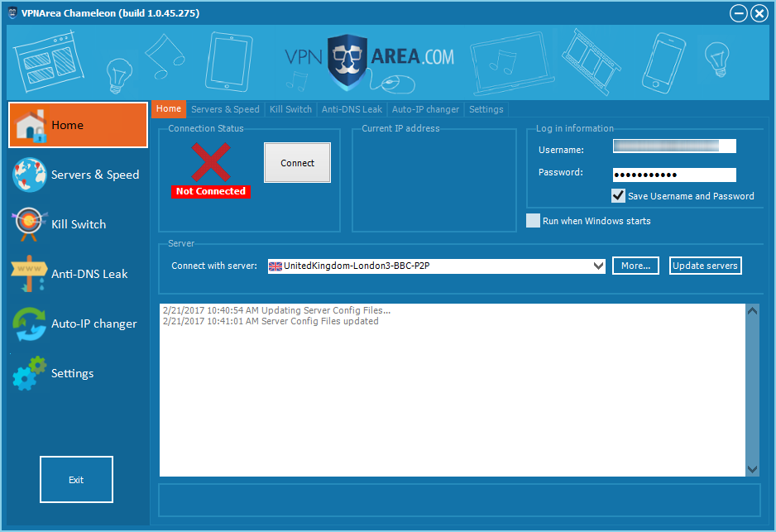Screen dimensions: 776x532
Task: Click the log scrollbar down arrow
Action: click(x=752, y=469)
